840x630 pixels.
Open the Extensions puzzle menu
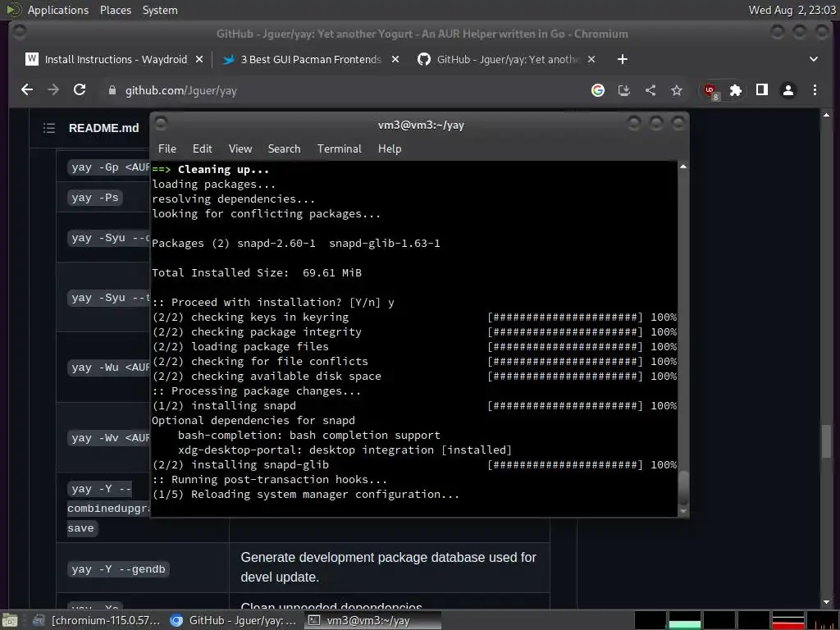[x=736, y=90]
